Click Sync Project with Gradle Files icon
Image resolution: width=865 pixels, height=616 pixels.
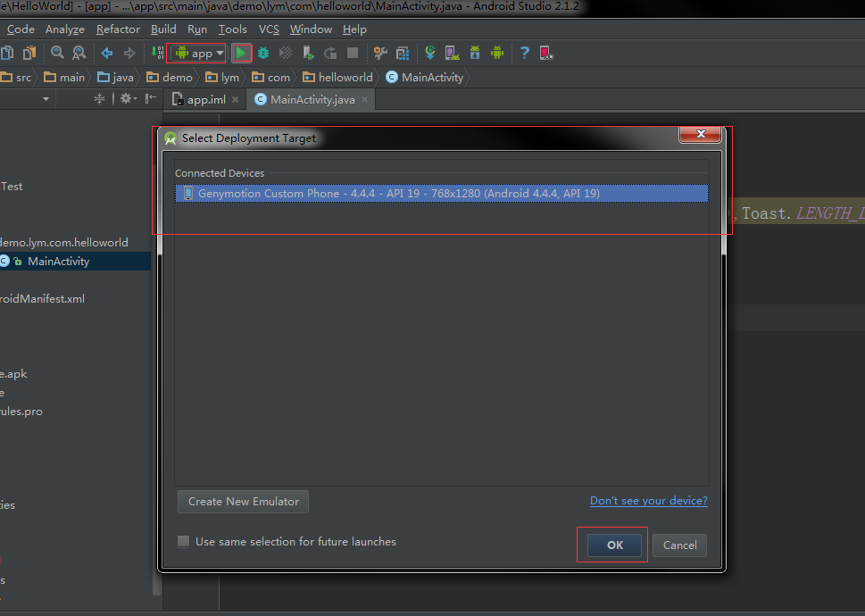(430, 53)
